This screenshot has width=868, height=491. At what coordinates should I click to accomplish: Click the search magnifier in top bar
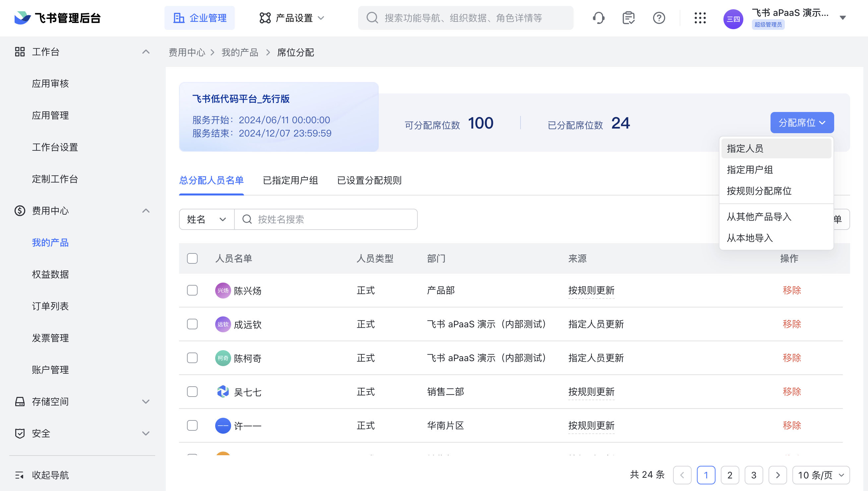(x=372, y=18)
